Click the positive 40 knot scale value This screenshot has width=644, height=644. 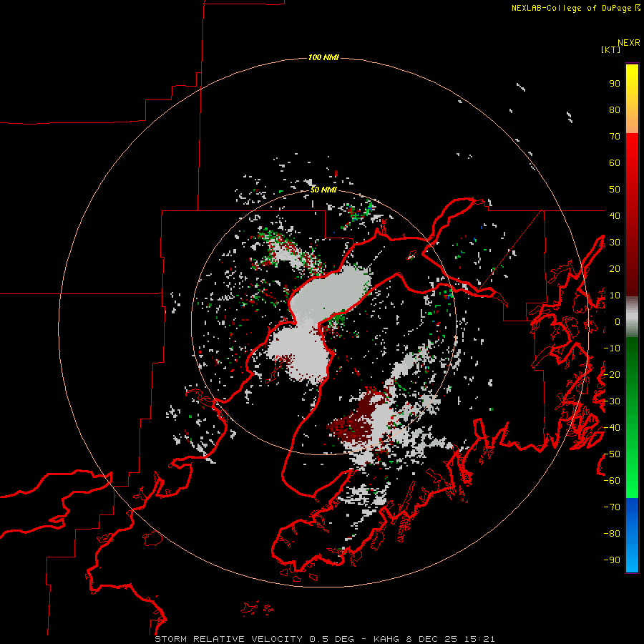coord(615,215)
